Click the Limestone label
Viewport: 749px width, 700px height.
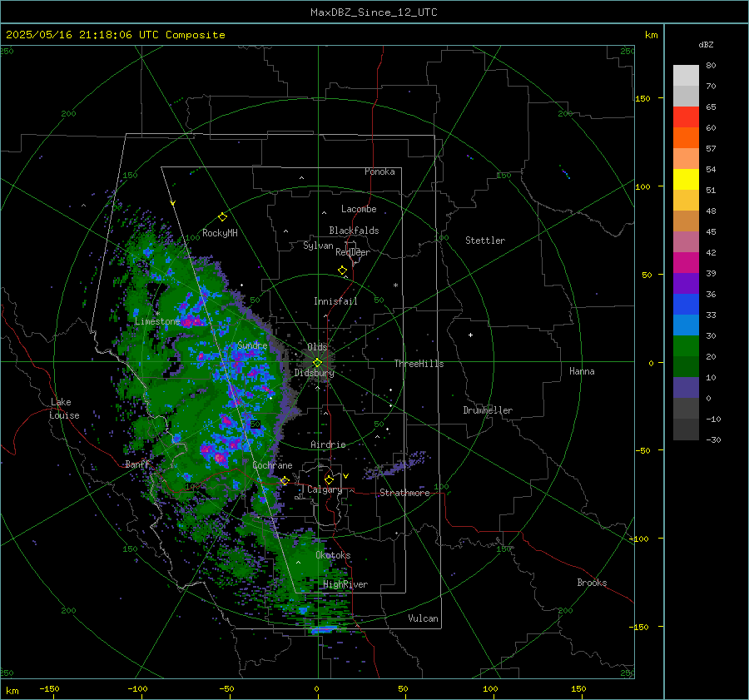157,321
